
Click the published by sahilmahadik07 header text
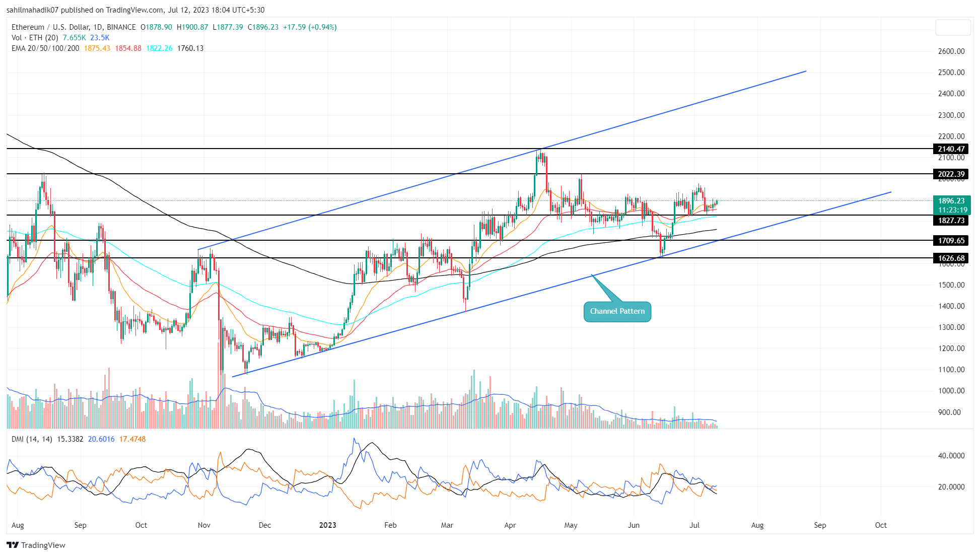point(135,10)
